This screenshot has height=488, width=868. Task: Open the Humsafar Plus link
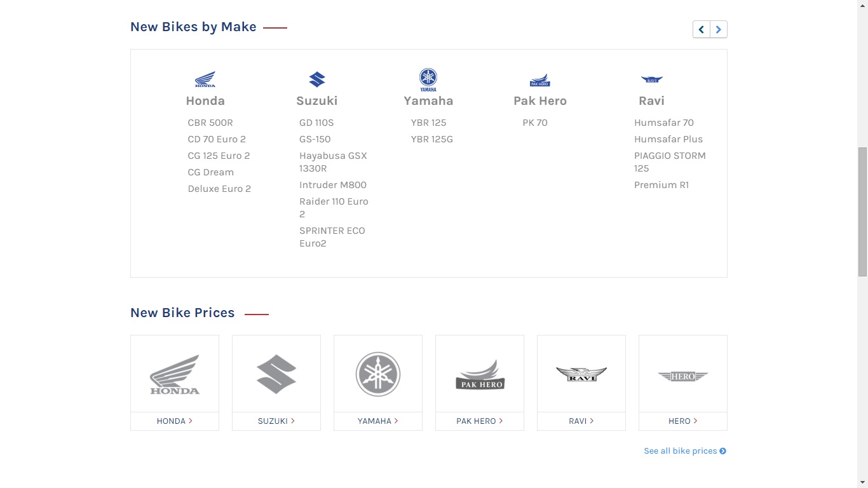tap(668, 139)
